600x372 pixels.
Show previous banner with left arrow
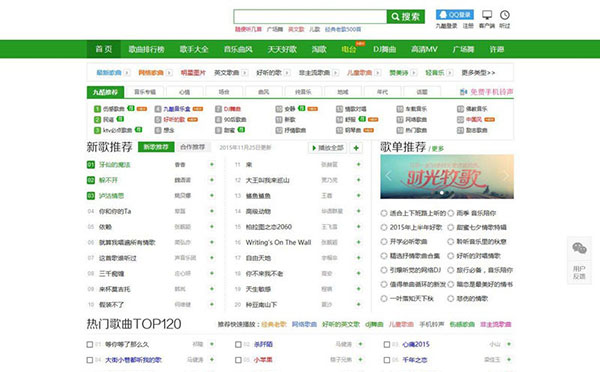pyautogui.click(x=388, y=176)
